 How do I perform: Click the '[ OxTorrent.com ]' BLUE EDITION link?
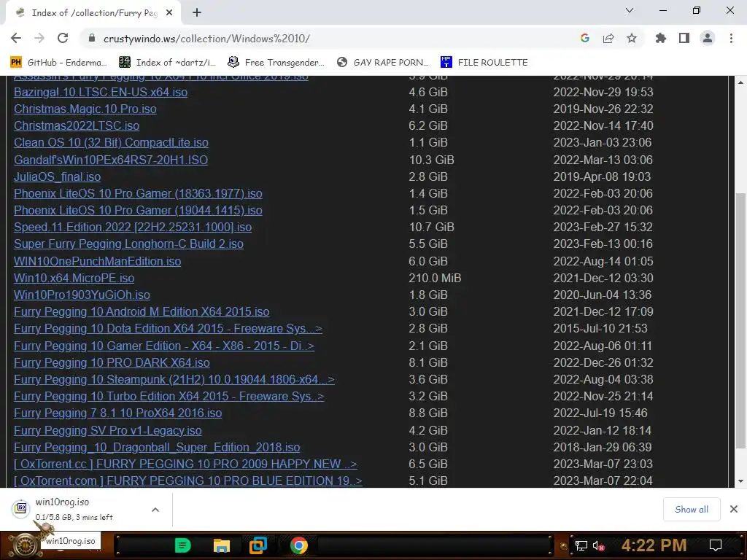pos(188,481)
